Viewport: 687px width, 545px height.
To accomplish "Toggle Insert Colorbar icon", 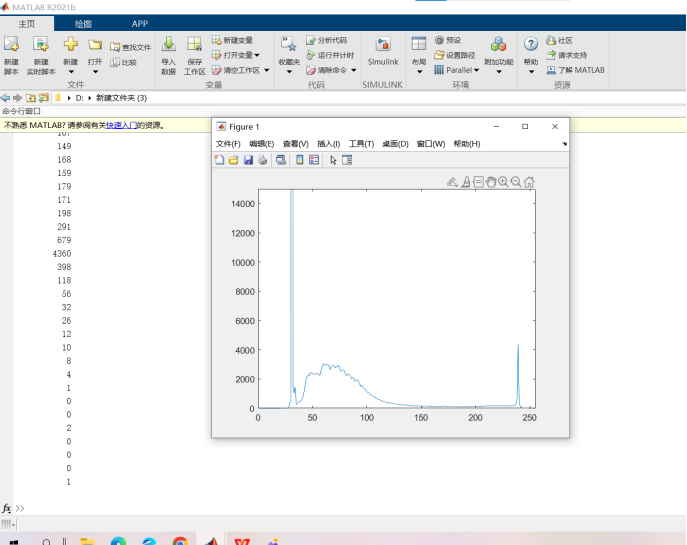I will tap(300, 160).
